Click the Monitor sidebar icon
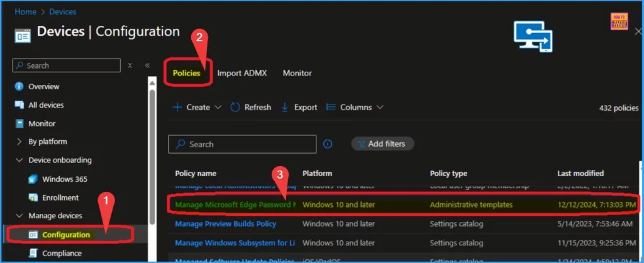644x263 pixels. point(19,123)
